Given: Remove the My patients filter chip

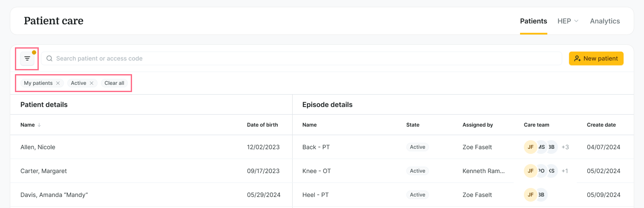Looking at the screenshot, I should [58, 83].
